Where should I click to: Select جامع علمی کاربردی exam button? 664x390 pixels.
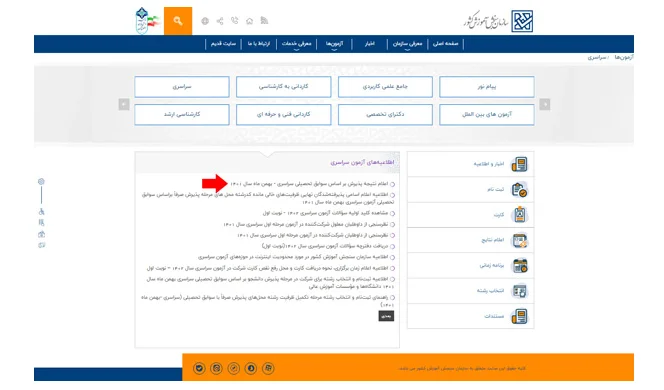(x=385, y=87)
